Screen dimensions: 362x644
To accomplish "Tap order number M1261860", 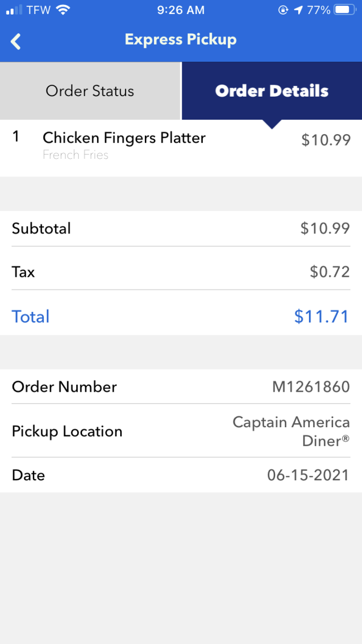I will (311, 387).
